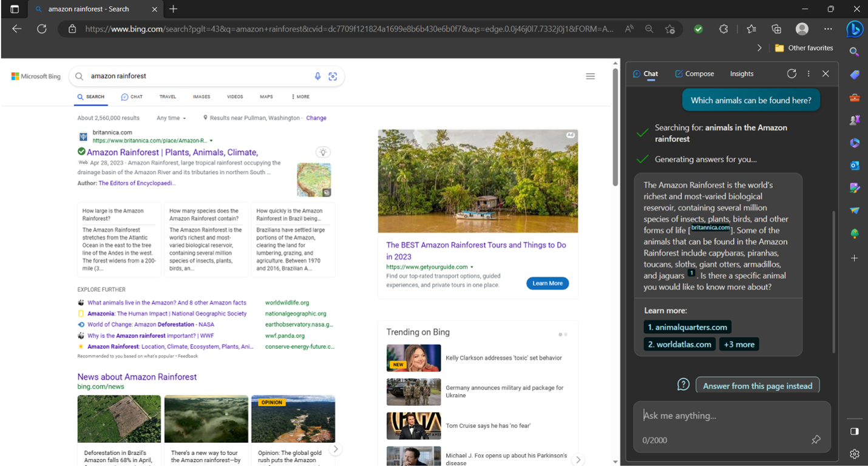The width and height of the screenshot is (868, 467).
Task: Refresh the Chat conversation
Action: pos(792,73)
